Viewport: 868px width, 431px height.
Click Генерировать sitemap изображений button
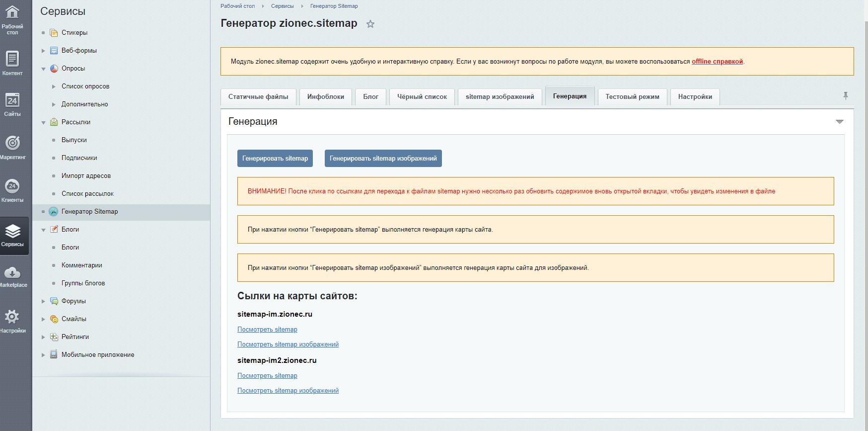coord(383,159)
